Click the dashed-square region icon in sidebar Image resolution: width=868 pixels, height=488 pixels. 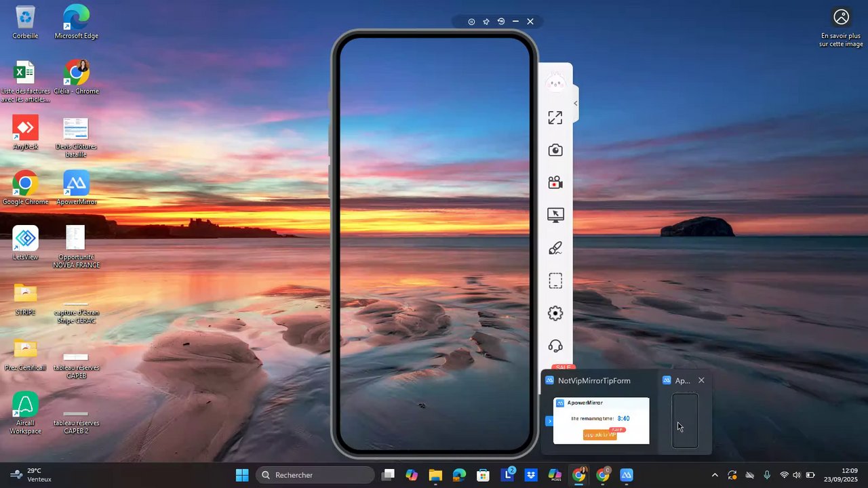[555, 281]
